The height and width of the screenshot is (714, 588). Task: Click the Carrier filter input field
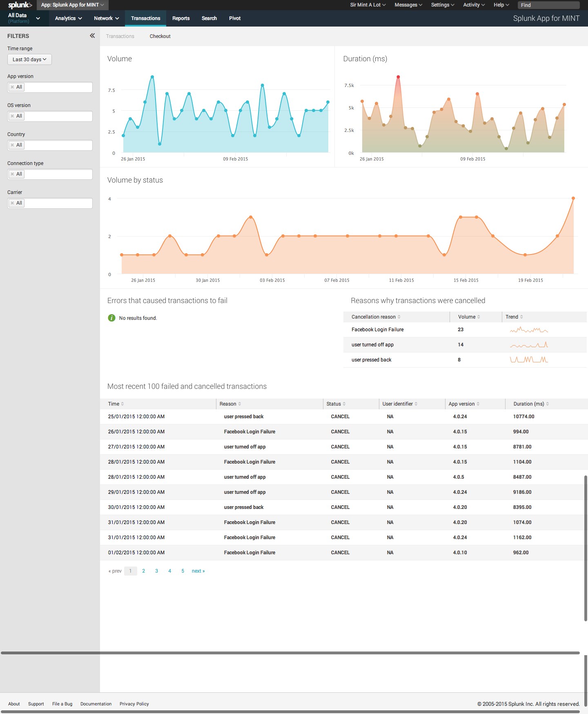(50, 203)
